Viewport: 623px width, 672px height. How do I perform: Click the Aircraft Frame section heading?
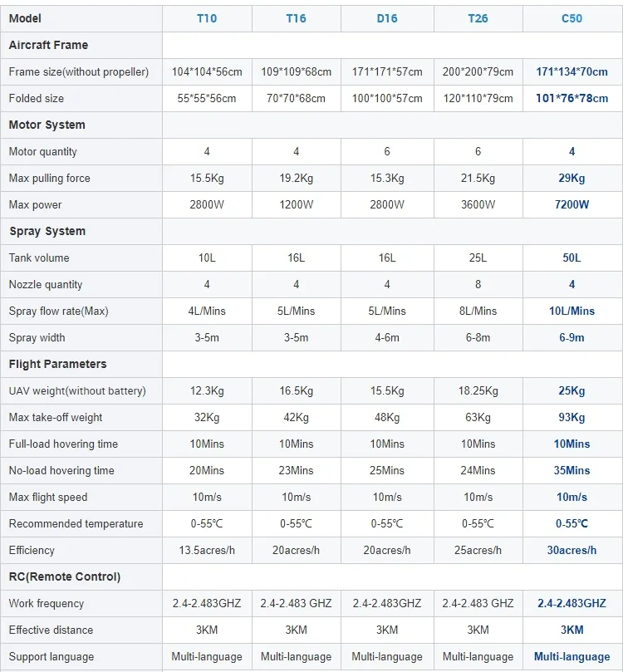coord(48,45)
